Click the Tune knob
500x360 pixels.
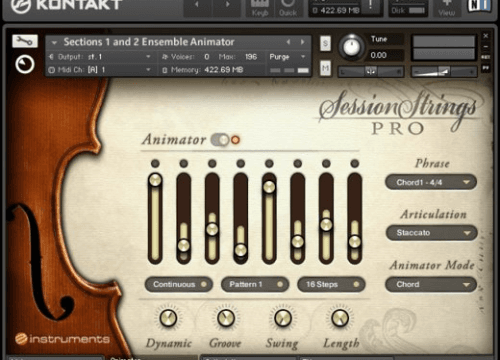tap(351, 47)
